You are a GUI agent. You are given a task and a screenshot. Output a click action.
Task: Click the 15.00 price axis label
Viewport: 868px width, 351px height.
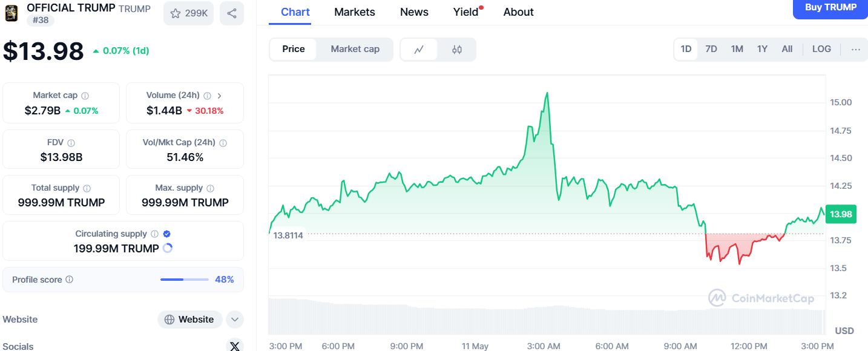tap(841, 102)
